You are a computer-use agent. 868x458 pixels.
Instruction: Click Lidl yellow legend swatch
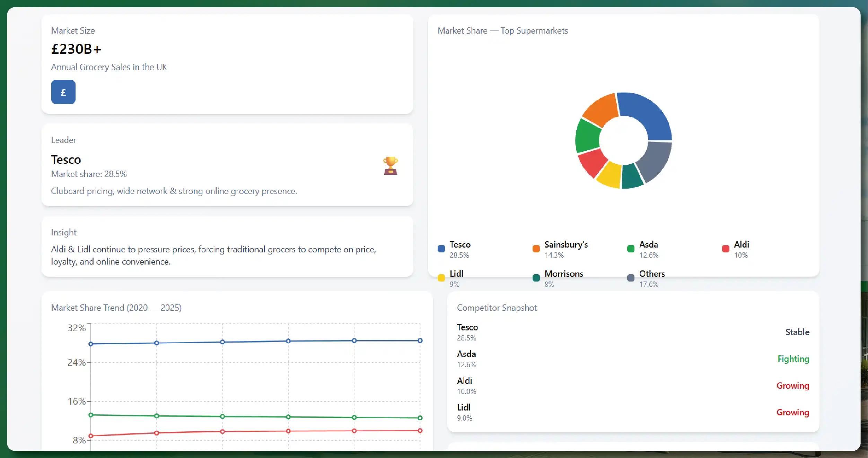click(x=441, y=278)
